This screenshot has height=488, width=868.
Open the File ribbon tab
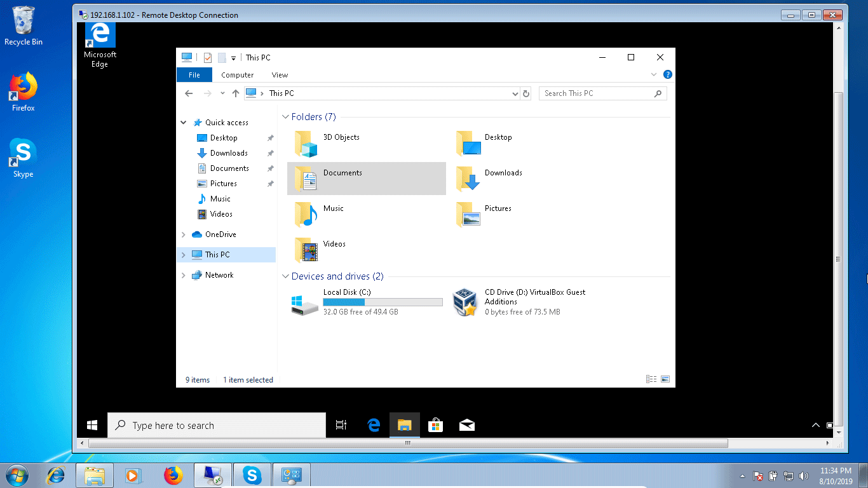pos(194,75)
